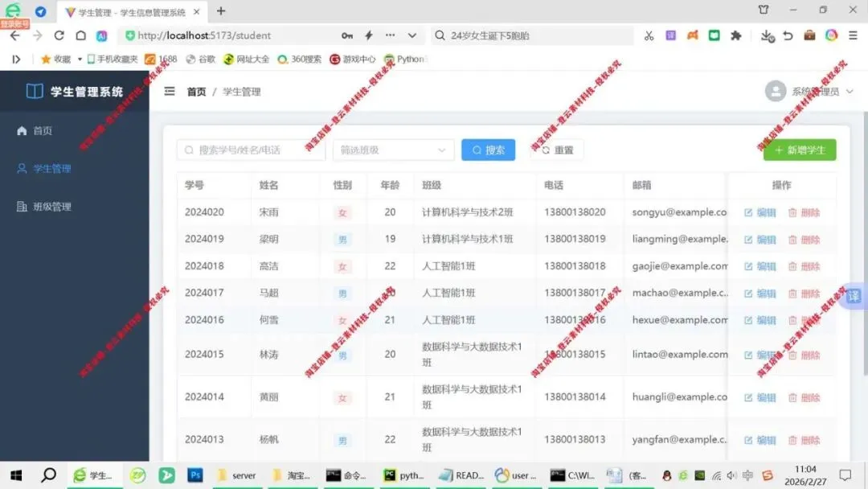Go back with browser back arrow
Viewport: 868px width, 489px height.
point(15,35)
